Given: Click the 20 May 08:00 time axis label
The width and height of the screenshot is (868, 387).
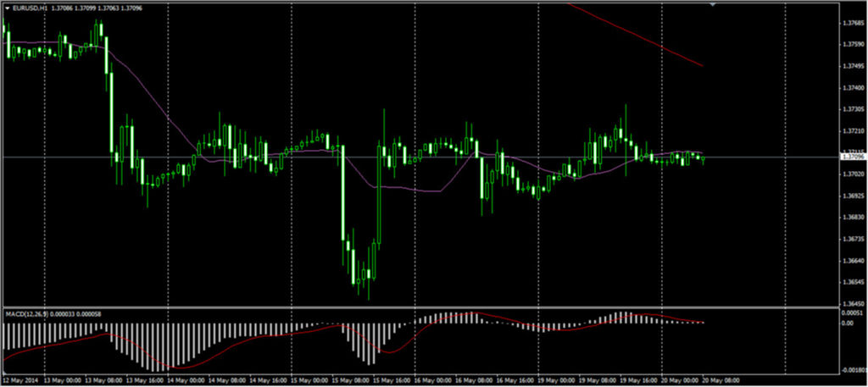Looking at the screenshot, I should 722,379.
